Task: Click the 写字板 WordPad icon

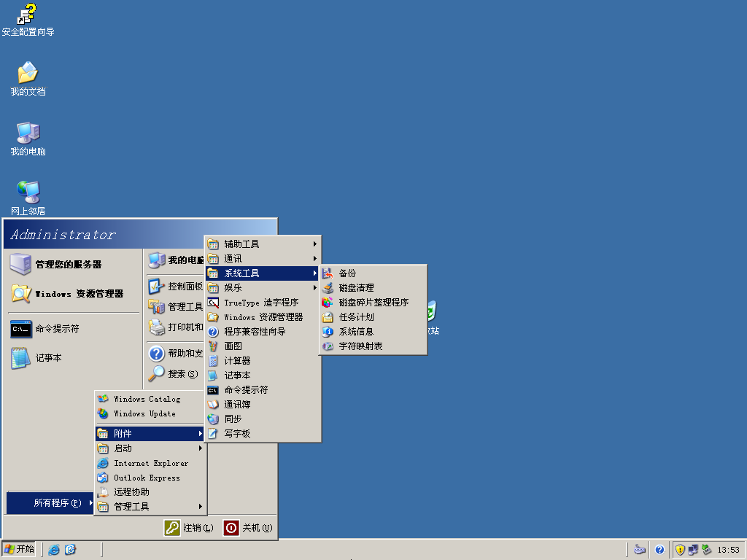Action: [x=213, y=434]
